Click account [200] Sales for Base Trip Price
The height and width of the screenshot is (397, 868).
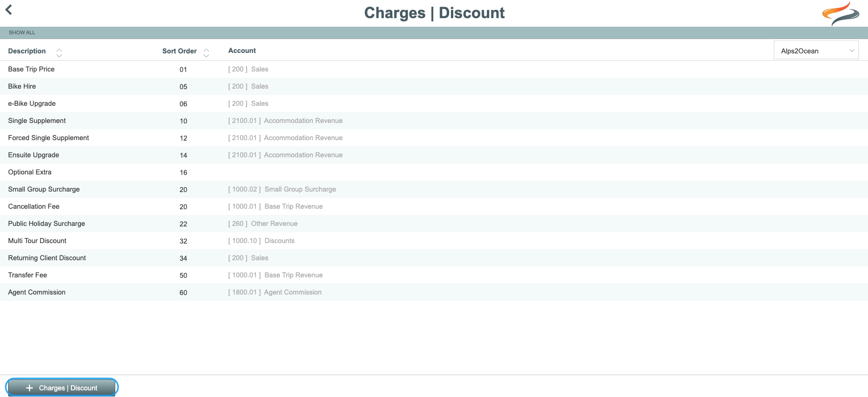click(248, 69)
